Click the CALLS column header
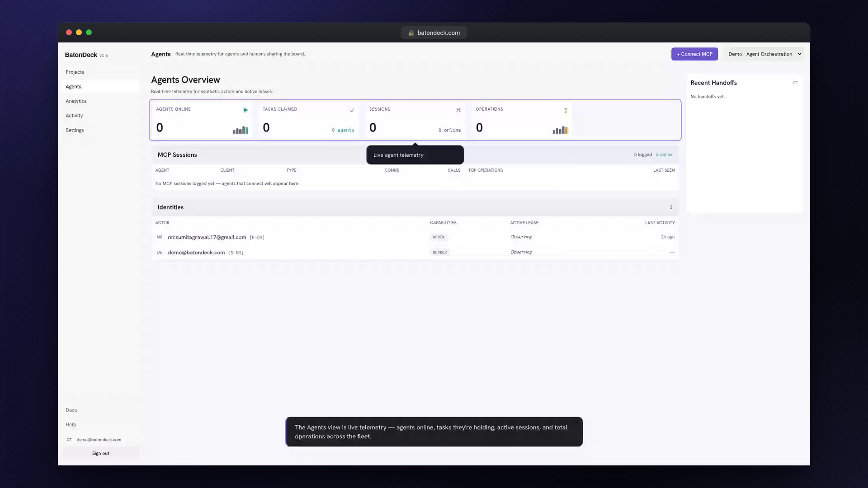 coord(454,170)
